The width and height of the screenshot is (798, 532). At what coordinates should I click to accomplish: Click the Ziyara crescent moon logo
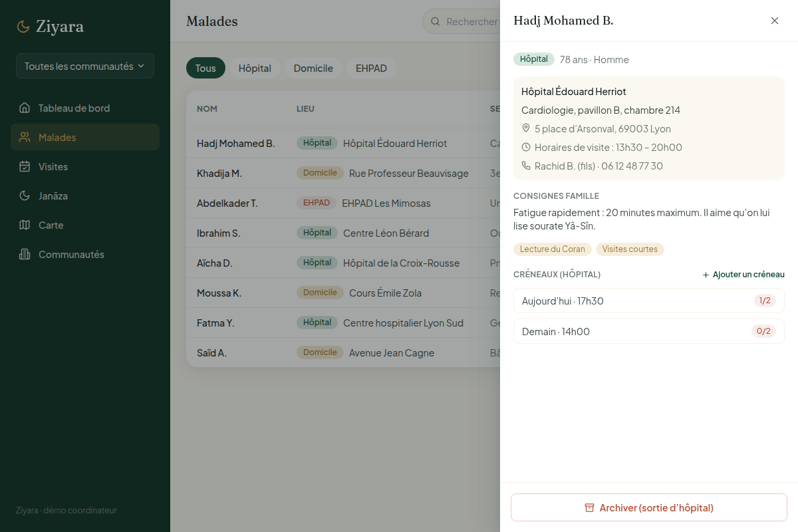[x=23, y=27]
